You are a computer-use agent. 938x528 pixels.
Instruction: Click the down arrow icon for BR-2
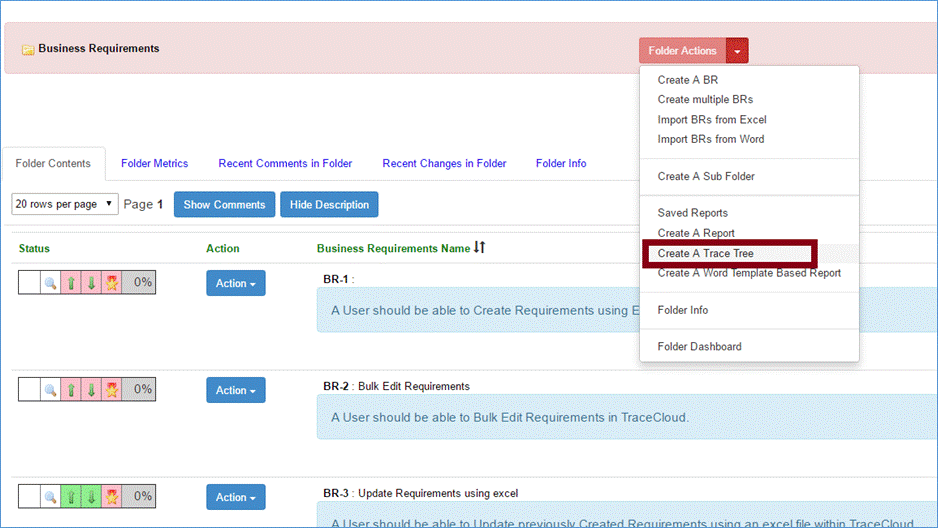click(x=91, y=390)
